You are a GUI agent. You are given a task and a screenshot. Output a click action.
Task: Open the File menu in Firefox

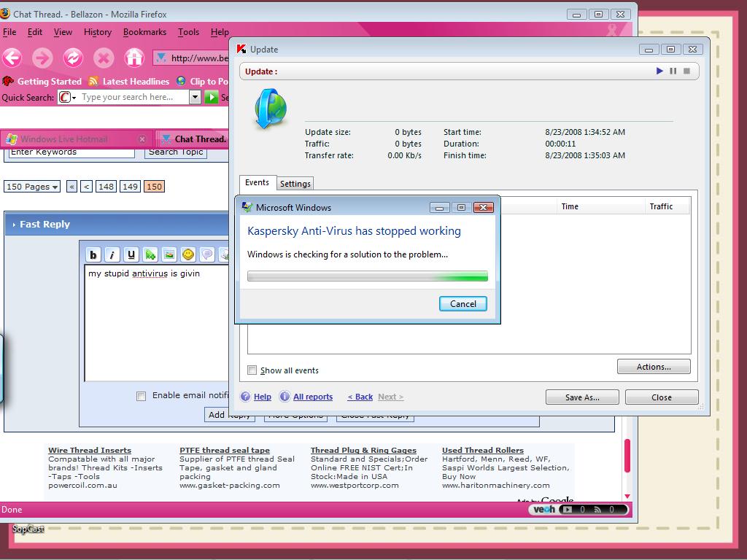[9, 32]
